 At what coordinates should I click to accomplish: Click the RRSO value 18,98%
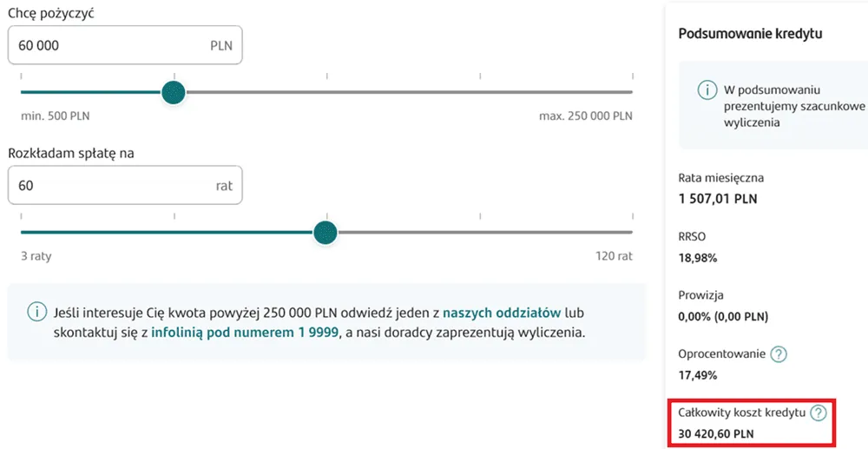pos(698,258)
